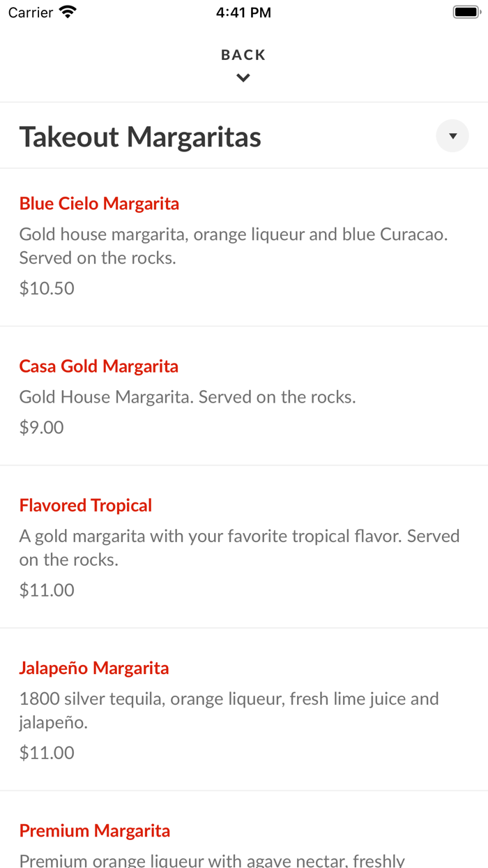This screenshot has height=868, width=488.
Task: Open the Flavored Tropical menu entry
Action: pos(85,504)
